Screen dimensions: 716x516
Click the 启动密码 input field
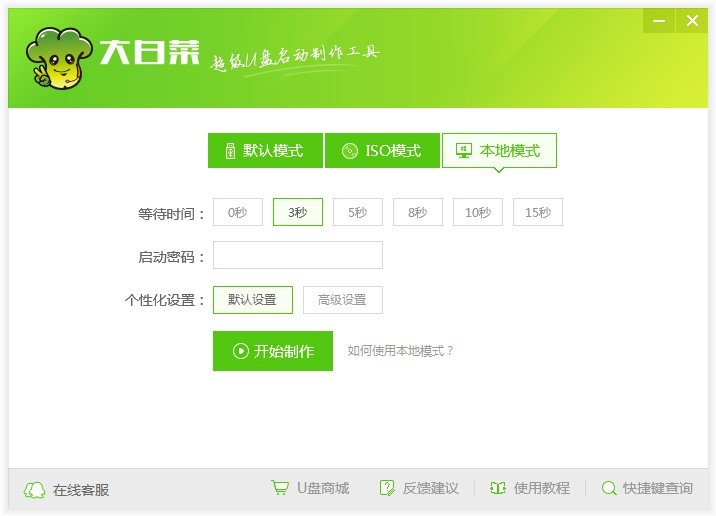297,256
